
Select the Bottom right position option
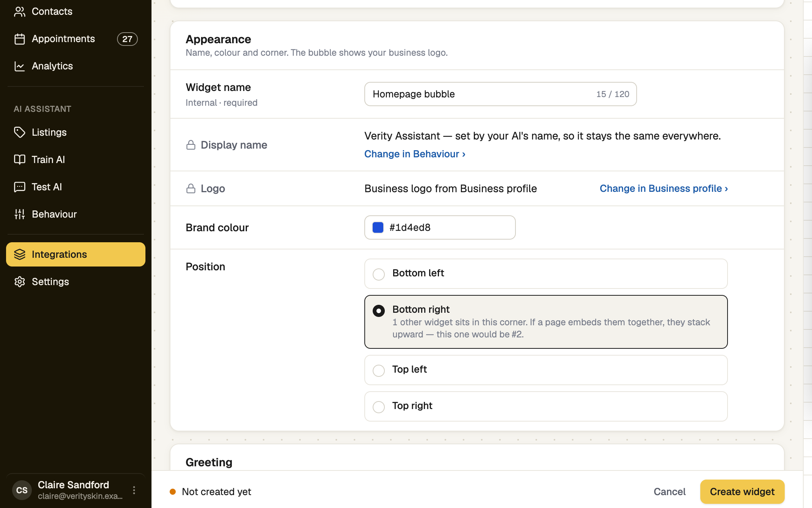click(x=546, y=322)
